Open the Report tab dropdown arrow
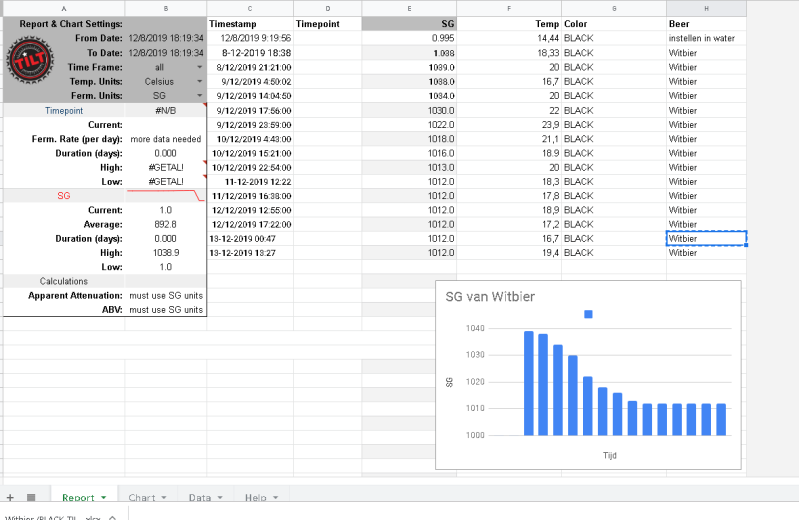799x520 pixels. 105,497
